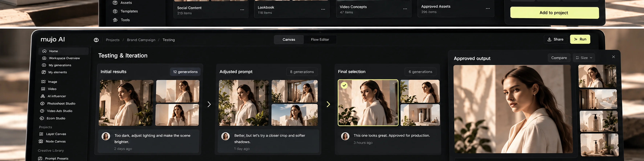This screenshot has width=644, height=161.
Task: Open Prompt Presets icon in Creative Library
Action: [40, 158]
